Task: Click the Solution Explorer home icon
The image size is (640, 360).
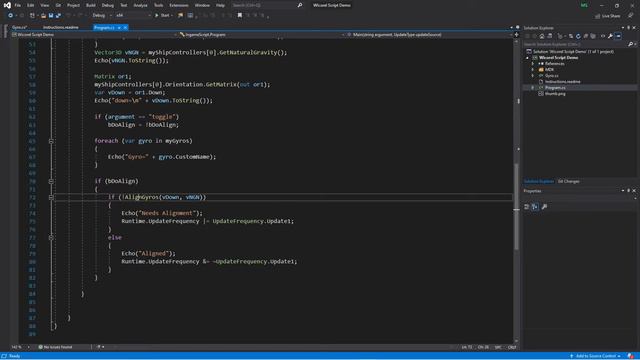Action: pyautogui.click(x=542, y=36)
